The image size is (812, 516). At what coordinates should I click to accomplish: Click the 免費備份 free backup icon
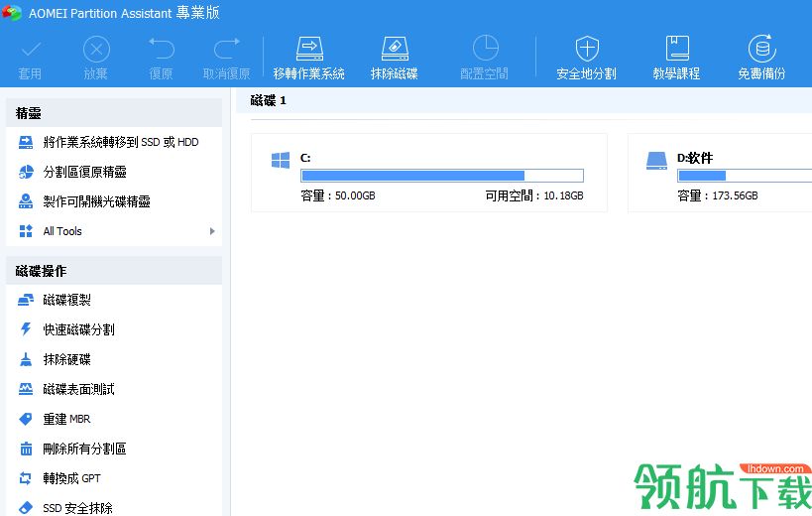762,49
